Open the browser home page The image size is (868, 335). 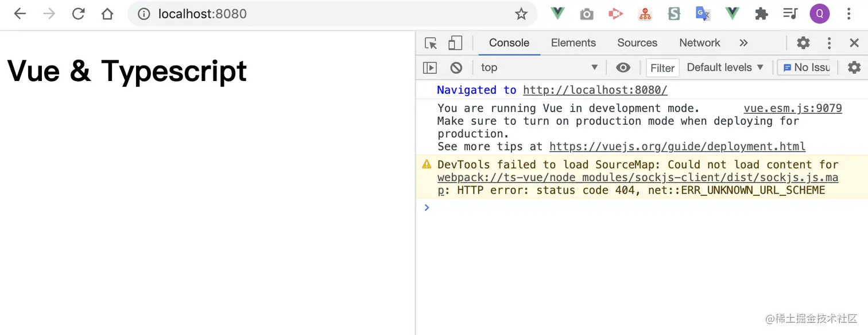pos(107,14)
